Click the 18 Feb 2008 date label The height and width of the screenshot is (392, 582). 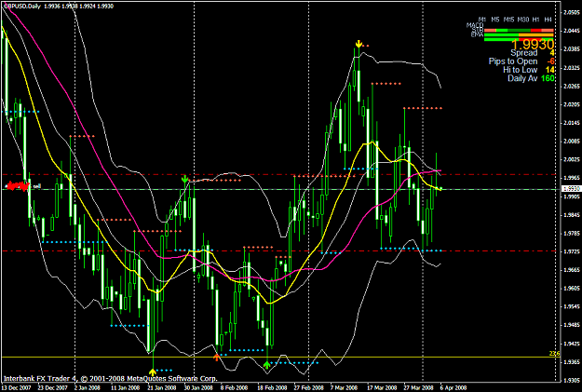(272, 387)
